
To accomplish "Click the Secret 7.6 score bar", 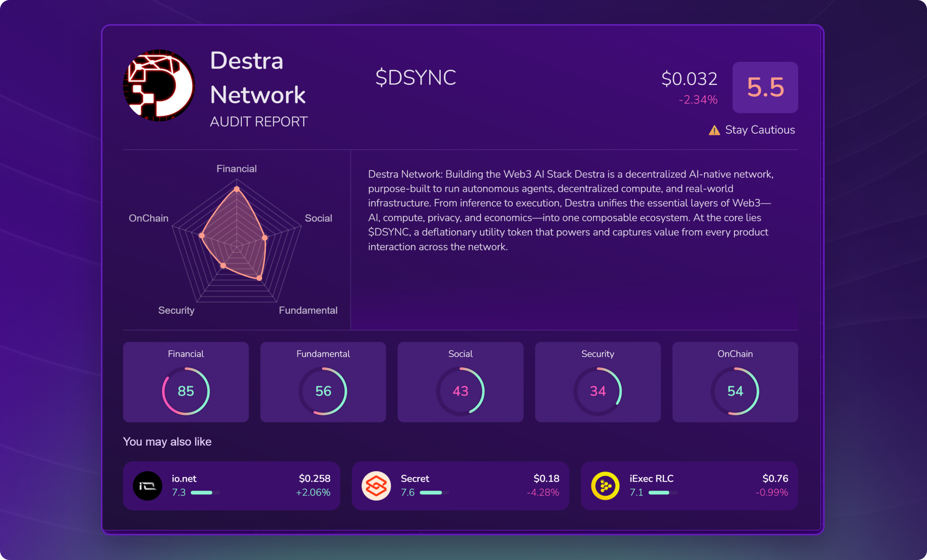I will pyautogui.click(x=434, y=492).
